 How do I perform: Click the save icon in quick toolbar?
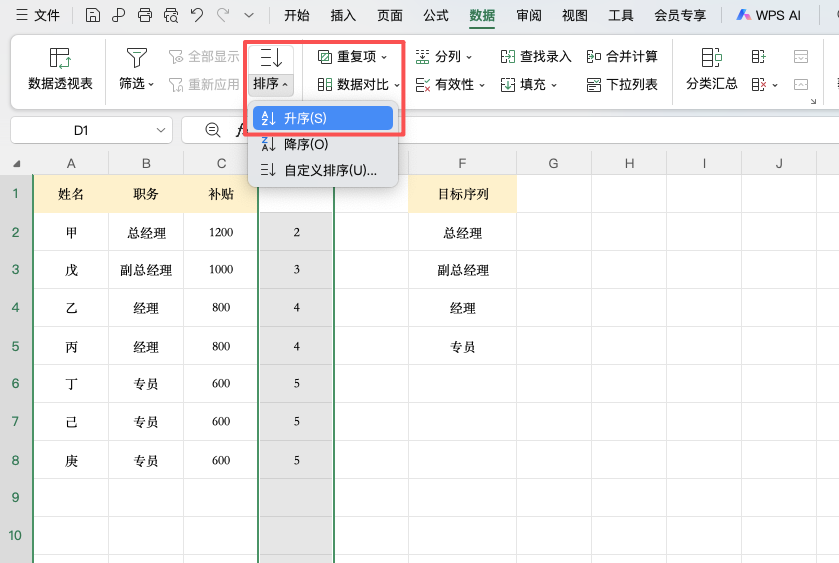pos(93,15)
